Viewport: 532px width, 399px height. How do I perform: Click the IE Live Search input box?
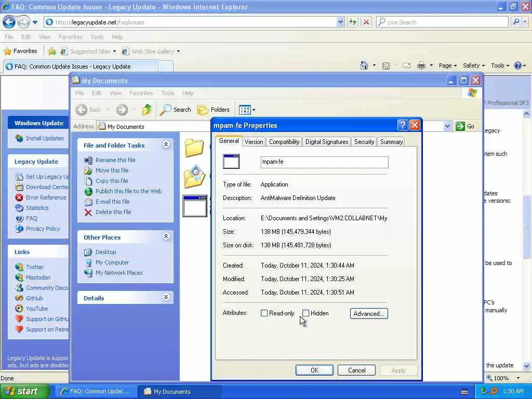(x=442, y=22)
